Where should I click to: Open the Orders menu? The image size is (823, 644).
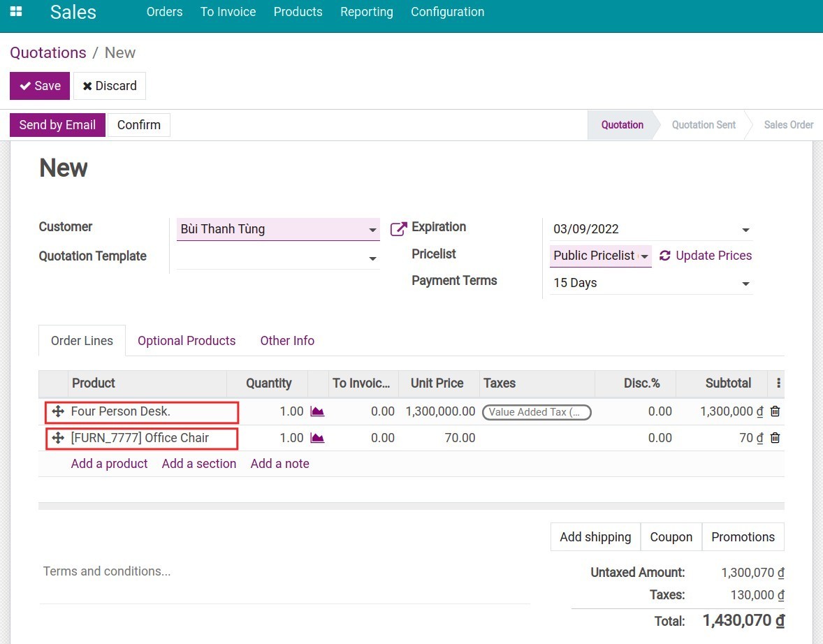(x=164, y=12)
